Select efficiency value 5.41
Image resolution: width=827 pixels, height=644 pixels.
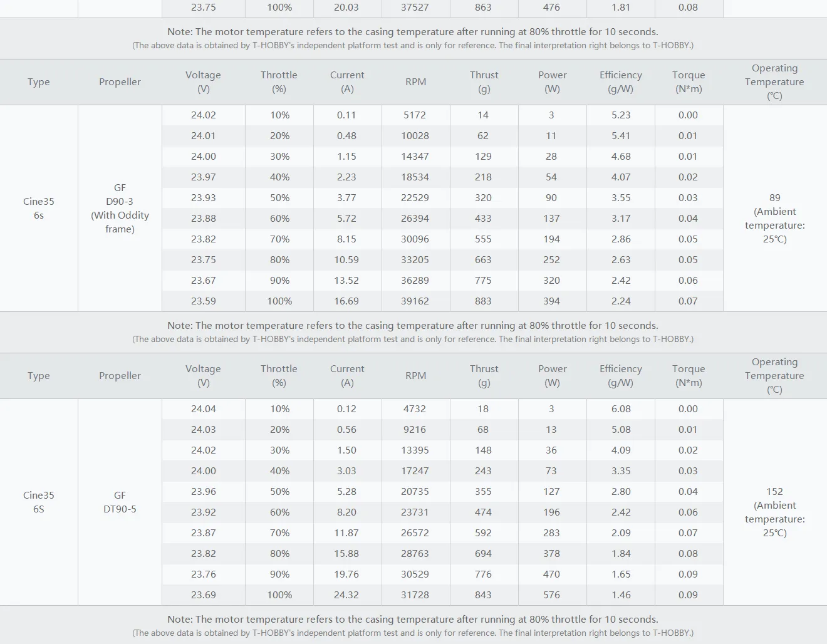click(620, 136)
